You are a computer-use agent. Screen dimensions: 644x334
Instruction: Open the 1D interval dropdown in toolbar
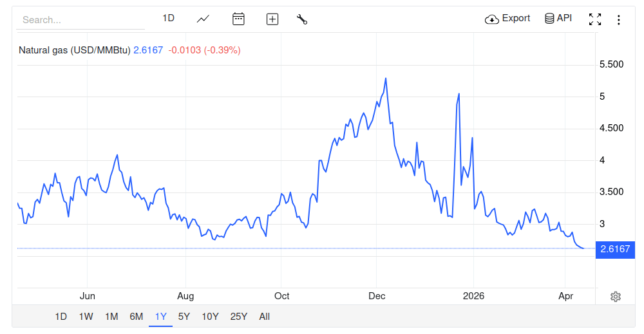point(168,18)
